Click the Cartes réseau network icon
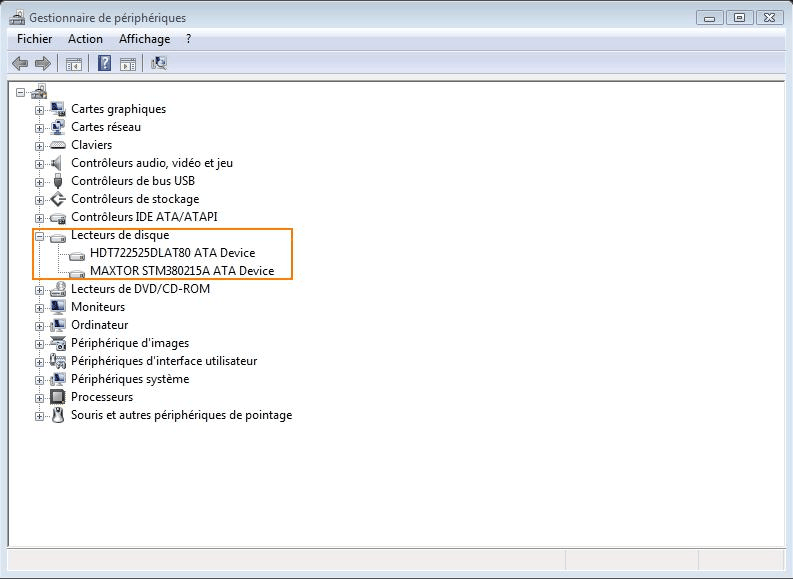This screenshot has height=579, width=793. [58, 127]
